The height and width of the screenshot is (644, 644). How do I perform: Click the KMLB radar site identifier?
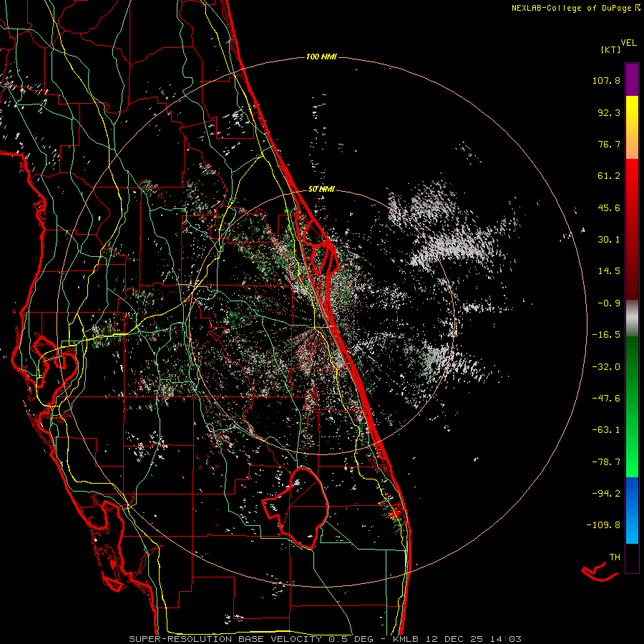(x=404, y=639)
